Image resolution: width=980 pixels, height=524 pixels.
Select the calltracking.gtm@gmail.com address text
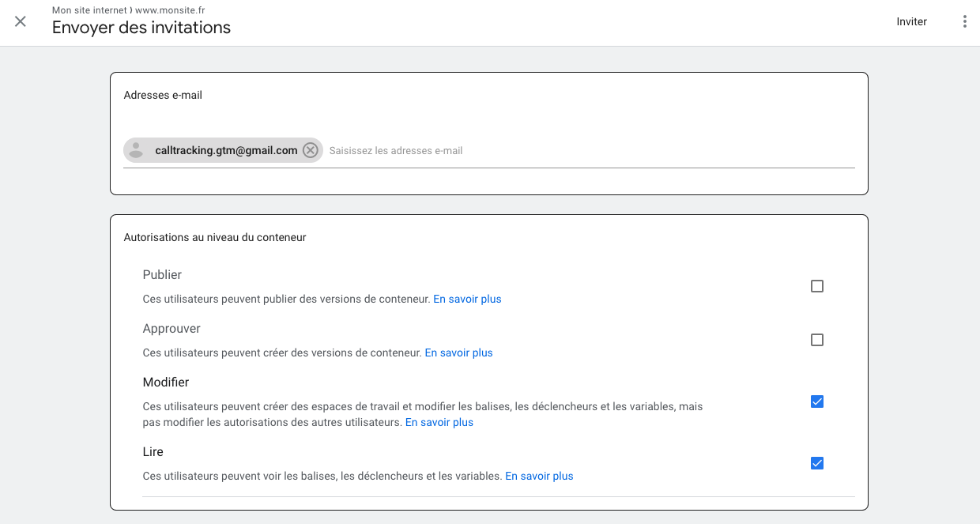226,150
